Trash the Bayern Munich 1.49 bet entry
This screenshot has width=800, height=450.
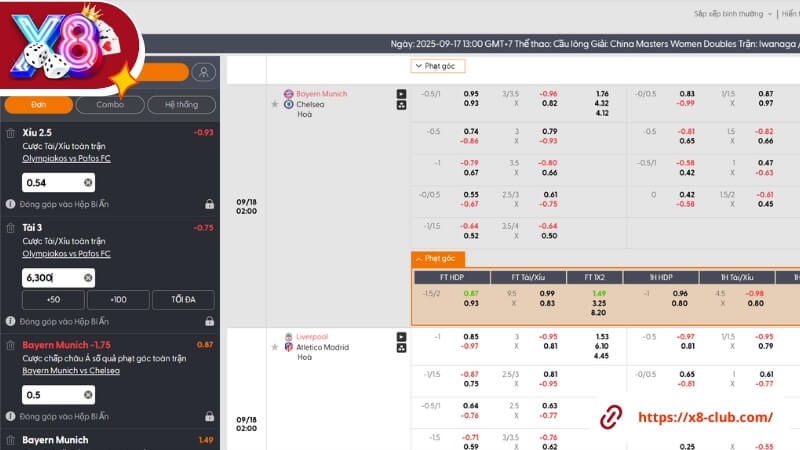(x=10, y=440)
